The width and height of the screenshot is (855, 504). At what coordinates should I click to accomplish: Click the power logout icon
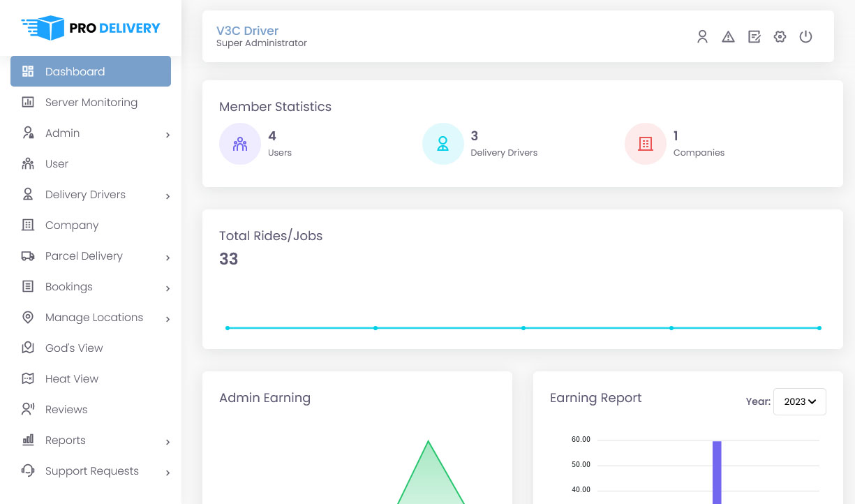coord(806,37)
